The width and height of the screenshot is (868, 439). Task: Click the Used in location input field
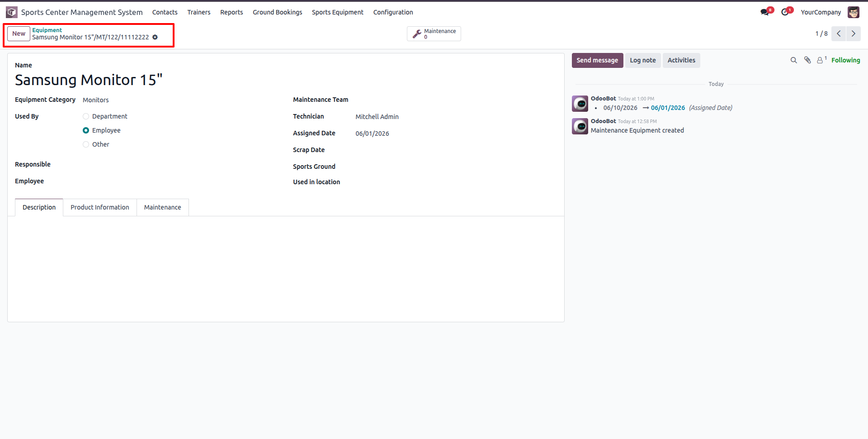coord(456,182)
